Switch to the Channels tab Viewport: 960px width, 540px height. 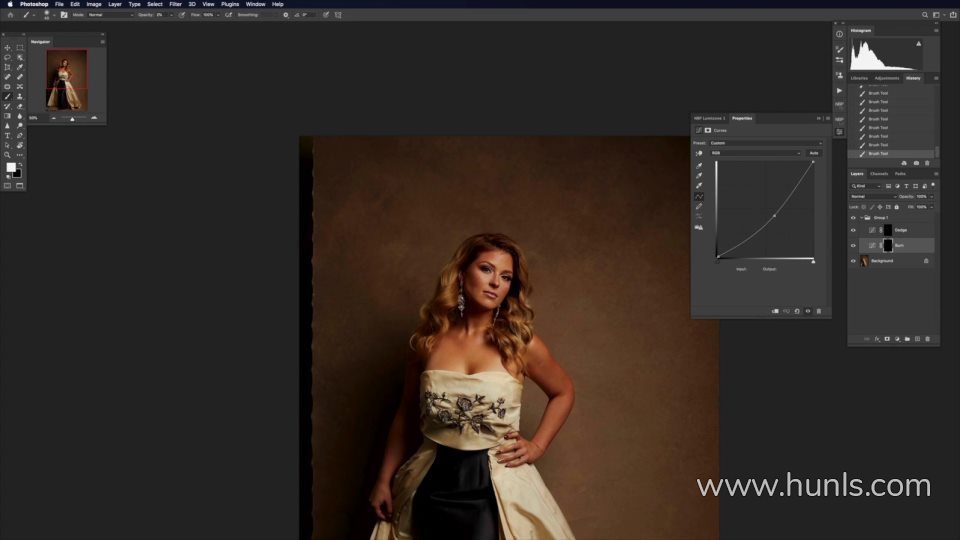(x=879, y=174)
